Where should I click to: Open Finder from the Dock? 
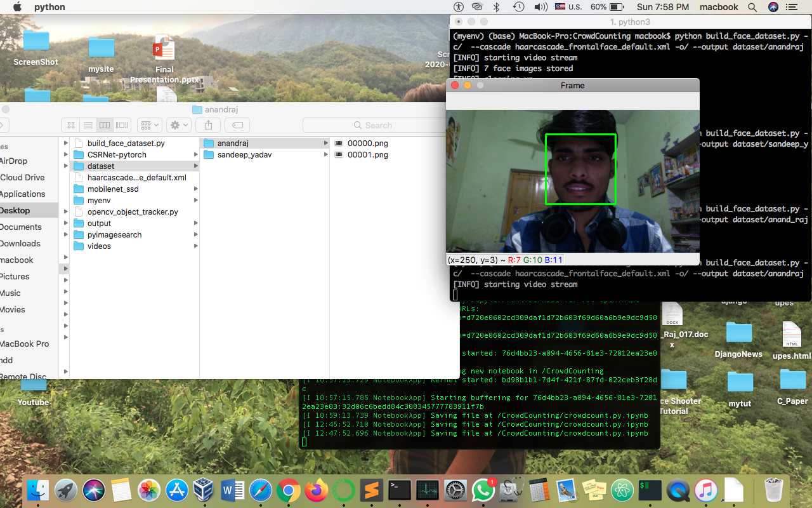(x=39, y=490)
